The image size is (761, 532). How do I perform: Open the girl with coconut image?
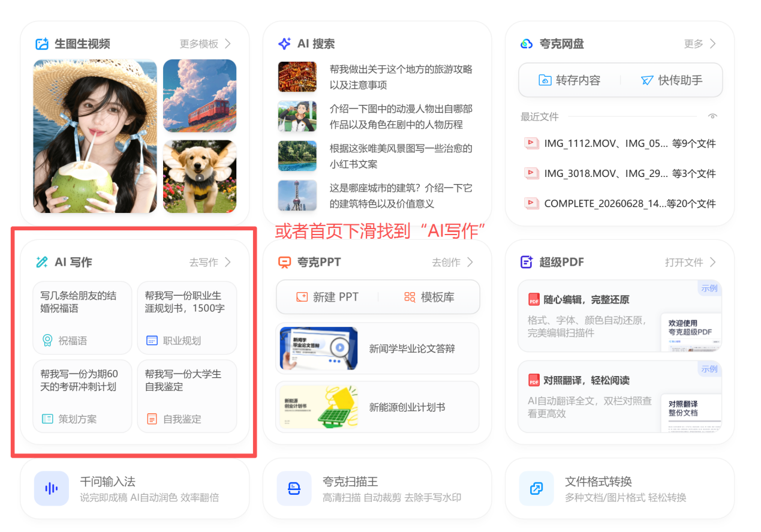[95, 136]
